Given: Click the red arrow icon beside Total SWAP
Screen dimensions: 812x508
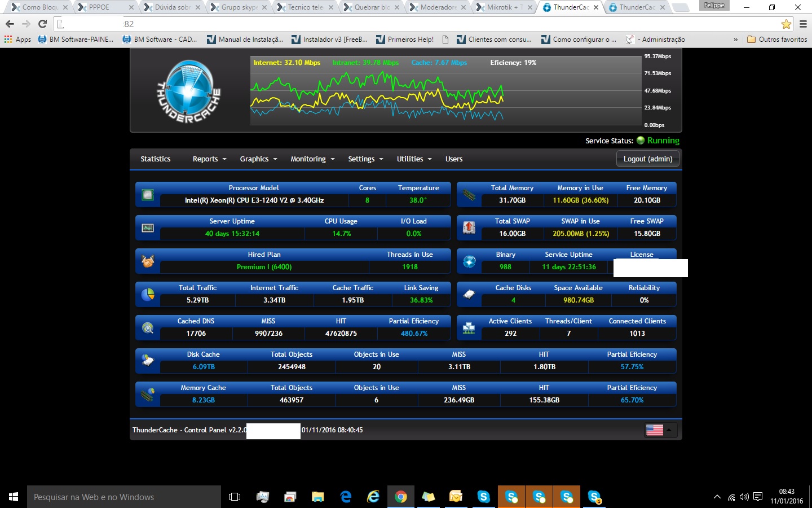Looking at the screenshot, I should click(x=469, y=227).
